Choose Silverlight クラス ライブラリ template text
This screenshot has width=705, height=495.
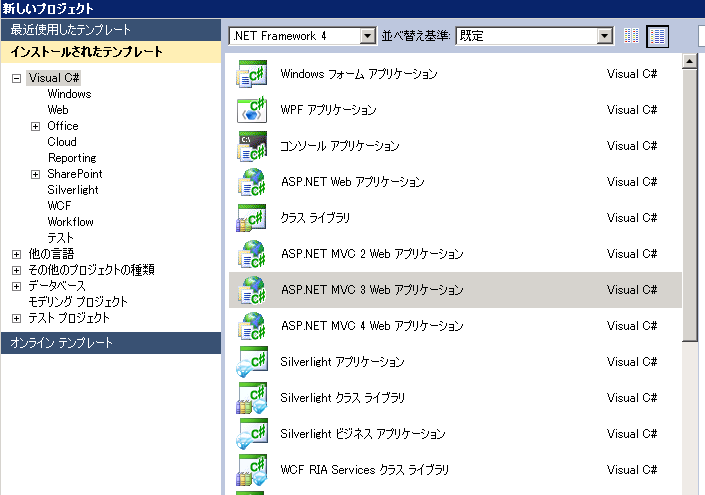342,397
